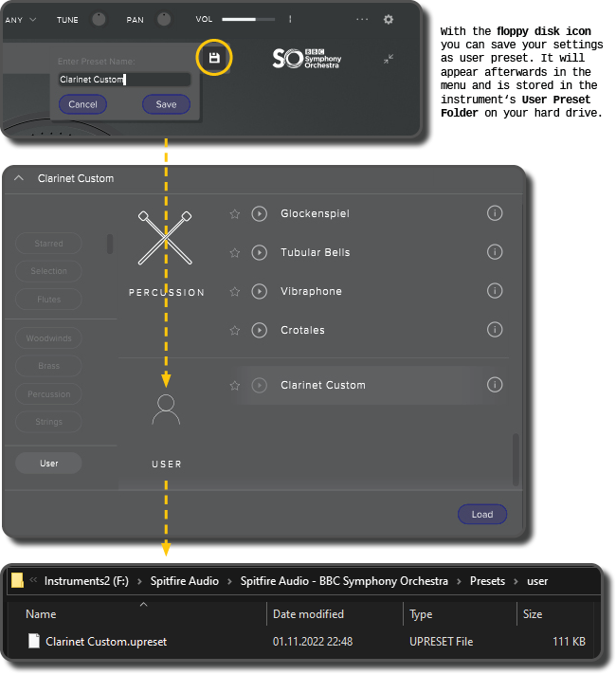The width and height of the screenshot is (616, 674).
Task: Click the floppy disk save preset icon
Action: pyautogui.click(x=214, y=58)
